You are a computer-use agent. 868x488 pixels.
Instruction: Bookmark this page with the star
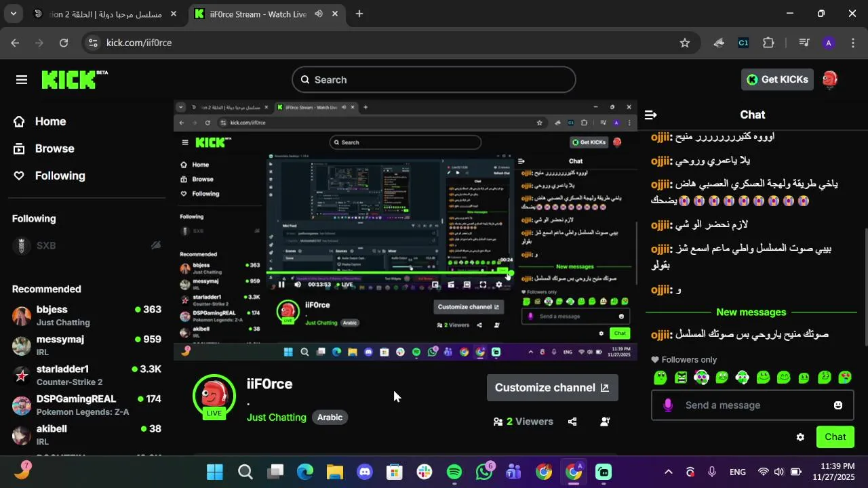click(x=685, y=43)
